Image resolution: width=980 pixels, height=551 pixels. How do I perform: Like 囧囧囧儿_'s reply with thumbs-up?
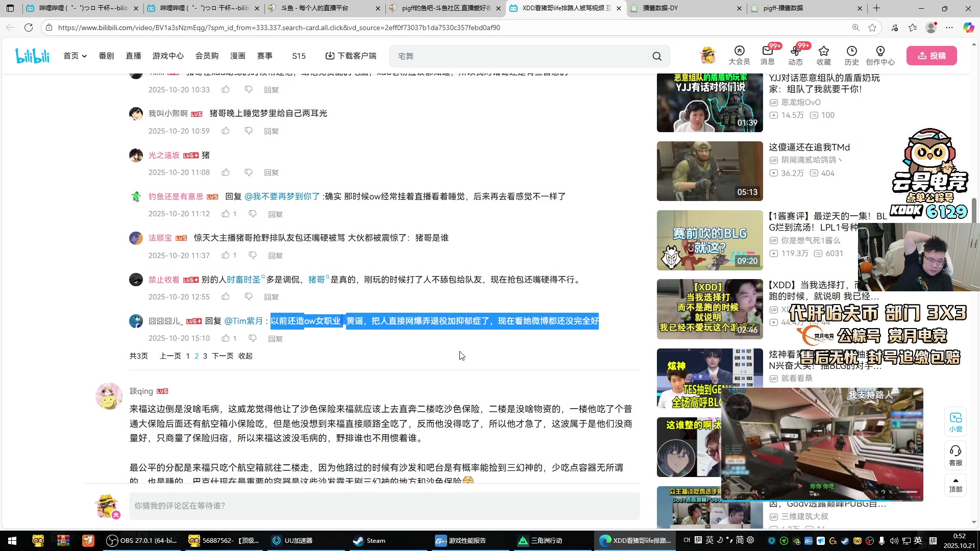[226, 338]
